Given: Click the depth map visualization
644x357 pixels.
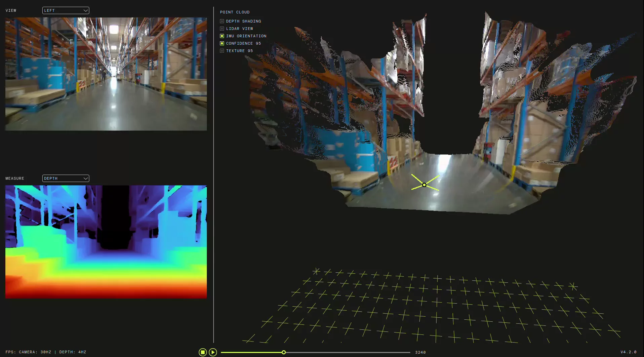Looking at the screenshot, I should (106, 242).
